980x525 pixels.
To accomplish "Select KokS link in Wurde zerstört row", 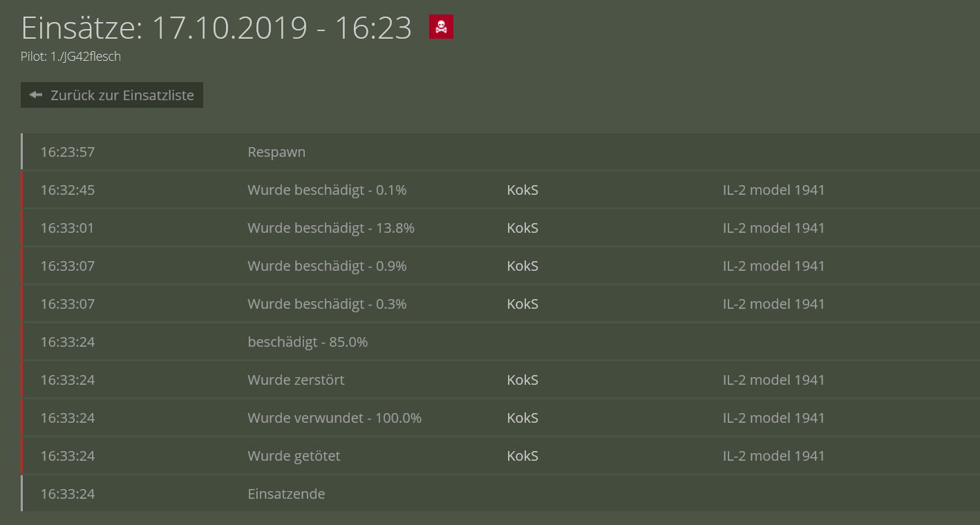I will click(522, 380).
